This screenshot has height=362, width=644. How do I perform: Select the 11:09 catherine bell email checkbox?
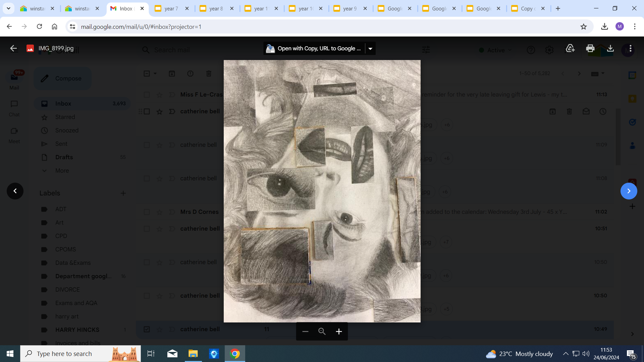147,145
